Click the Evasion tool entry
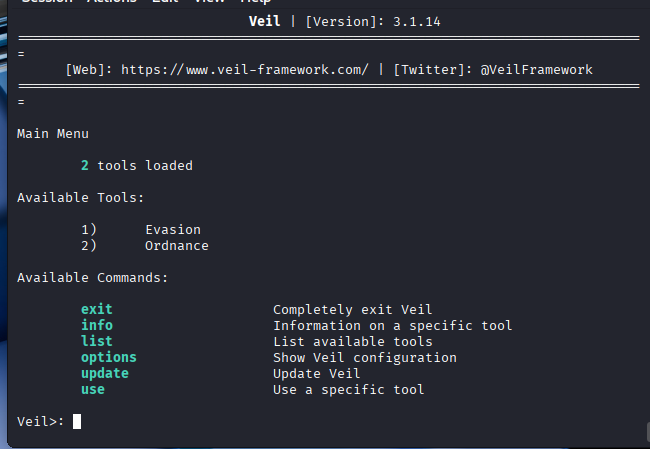This screenshot has width=650, height=449. [173, 230]
